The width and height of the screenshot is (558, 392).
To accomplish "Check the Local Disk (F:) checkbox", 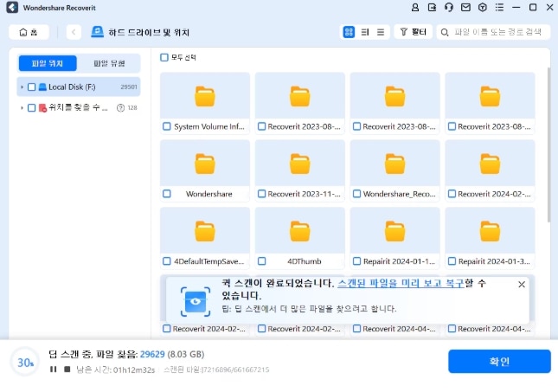I will 31,87.
